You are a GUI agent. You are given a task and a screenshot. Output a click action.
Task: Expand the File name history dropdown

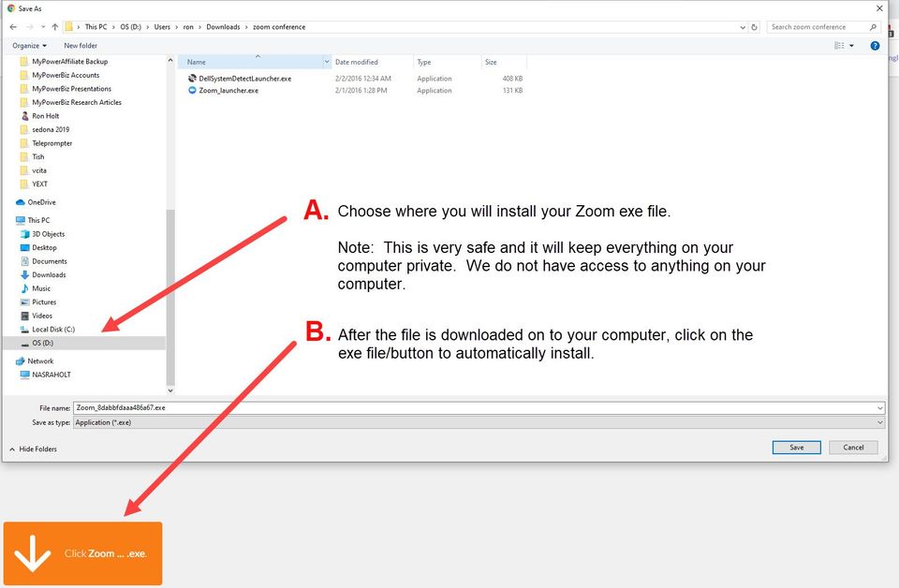(879, 408)
